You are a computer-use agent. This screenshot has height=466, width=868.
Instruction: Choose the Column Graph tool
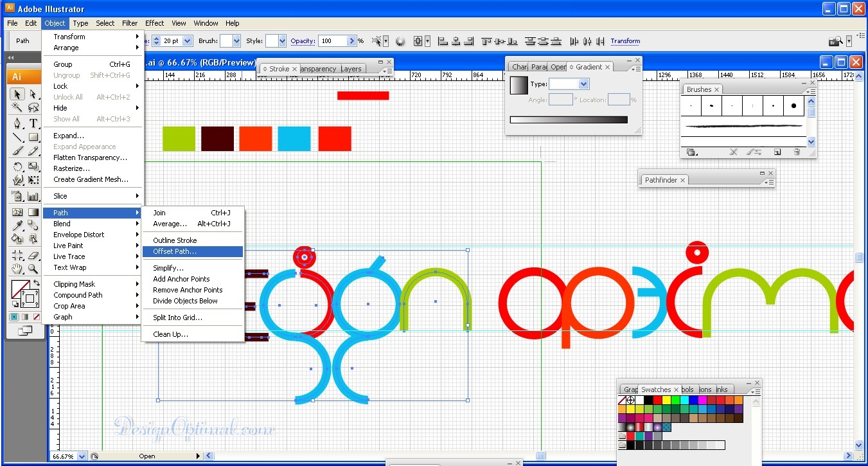[33, 196]
